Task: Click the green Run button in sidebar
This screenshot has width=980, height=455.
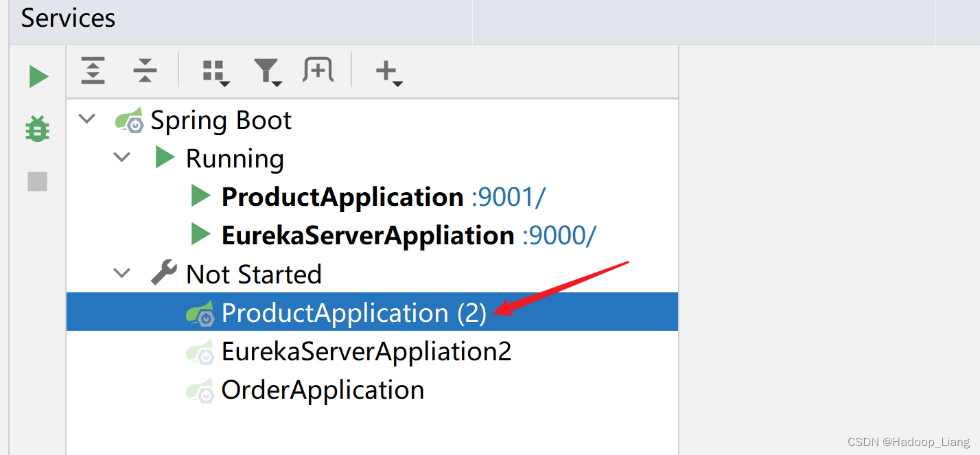Action: pyautogui.click(x=38, y=76)
